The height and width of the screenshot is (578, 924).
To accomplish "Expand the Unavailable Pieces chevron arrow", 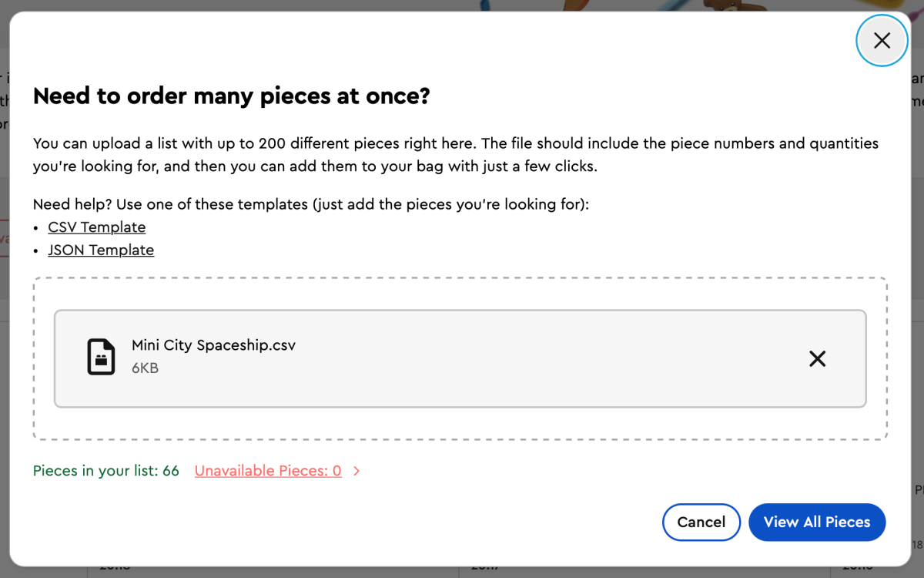I will (x=357, y=471).
